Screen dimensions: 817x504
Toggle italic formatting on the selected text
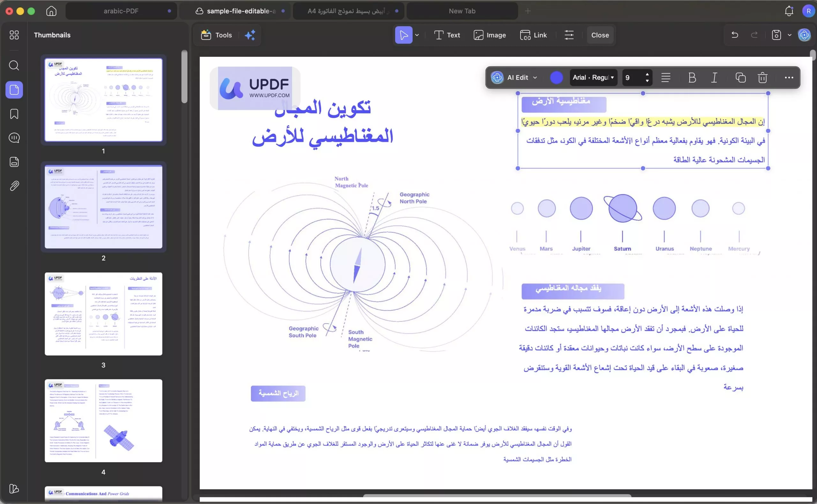(714, 77)
